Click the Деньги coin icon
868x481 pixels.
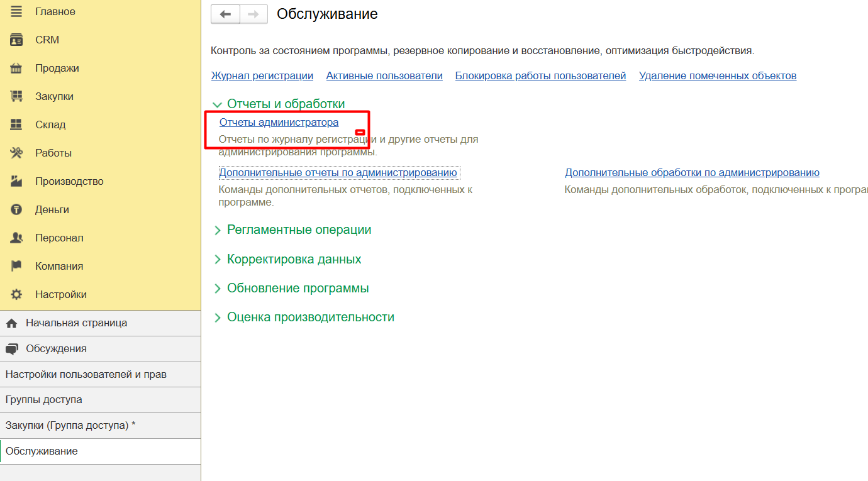(16, 210)
